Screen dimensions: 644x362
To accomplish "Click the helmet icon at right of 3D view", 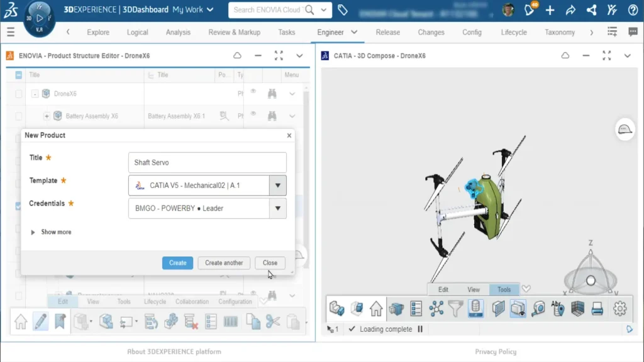I will [x=625, y=129].
